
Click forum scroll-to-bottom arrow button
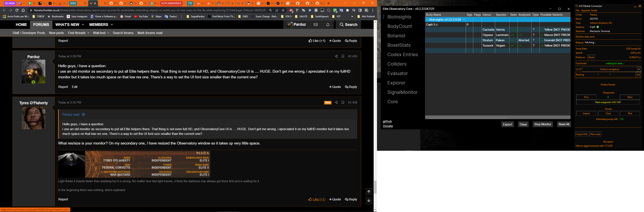(x=369, y=200)
